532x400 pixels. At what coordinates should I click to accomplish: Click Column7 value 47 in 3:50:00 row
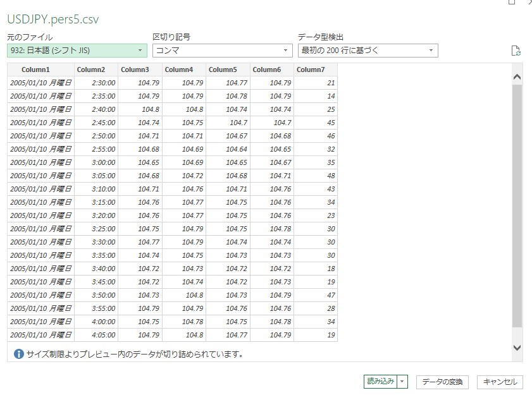(316, 295)
